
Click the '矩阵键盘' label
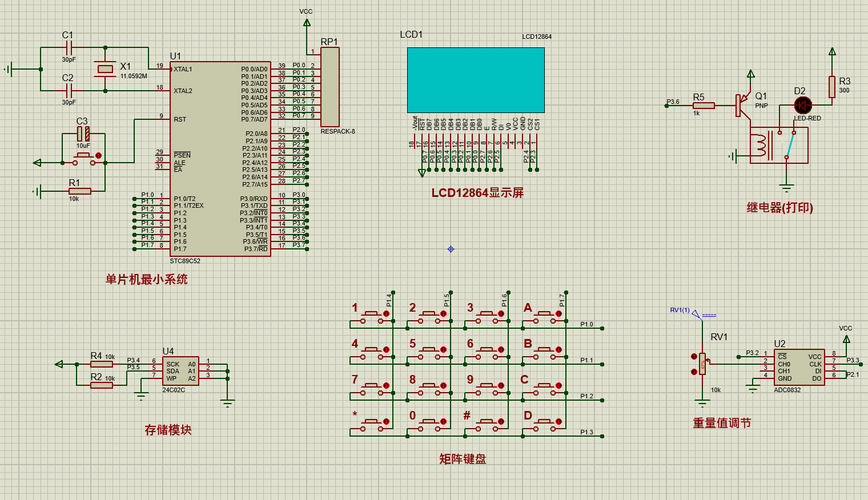coord(463,459)
